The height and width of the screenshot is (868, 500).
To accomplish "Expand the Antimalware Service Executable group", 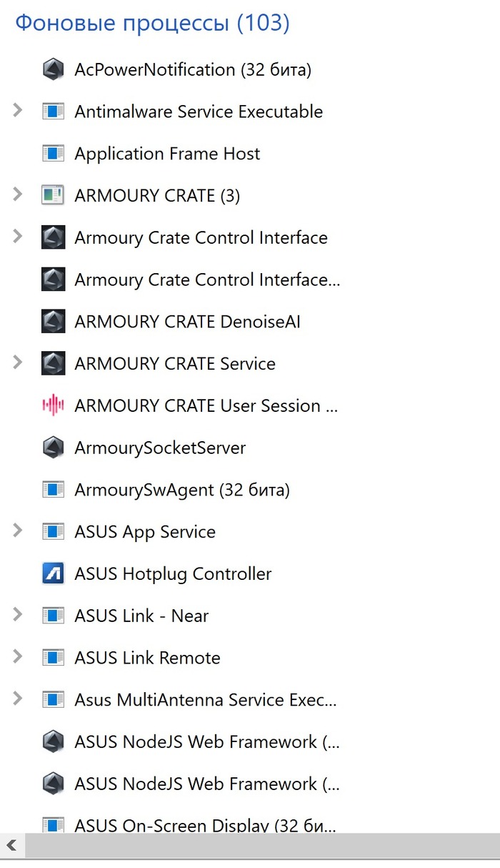I will click(18, 111).
